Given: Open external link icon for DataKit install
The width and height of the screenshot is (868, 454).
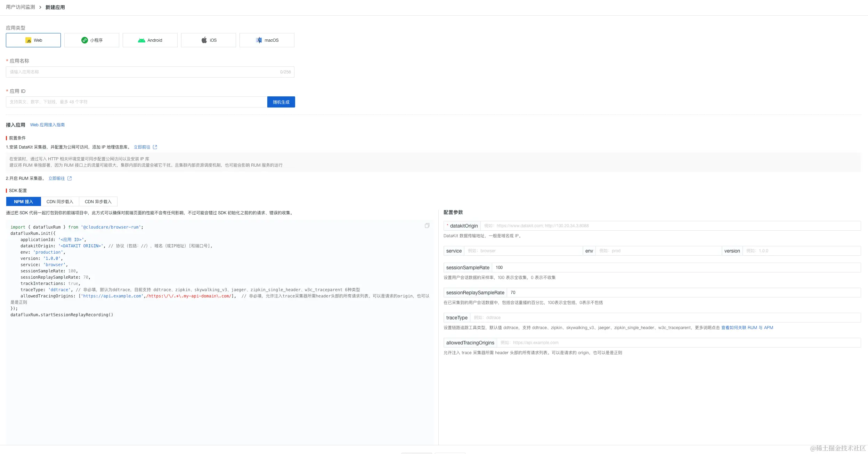Looking at the screenshot, I should point(155,147).
